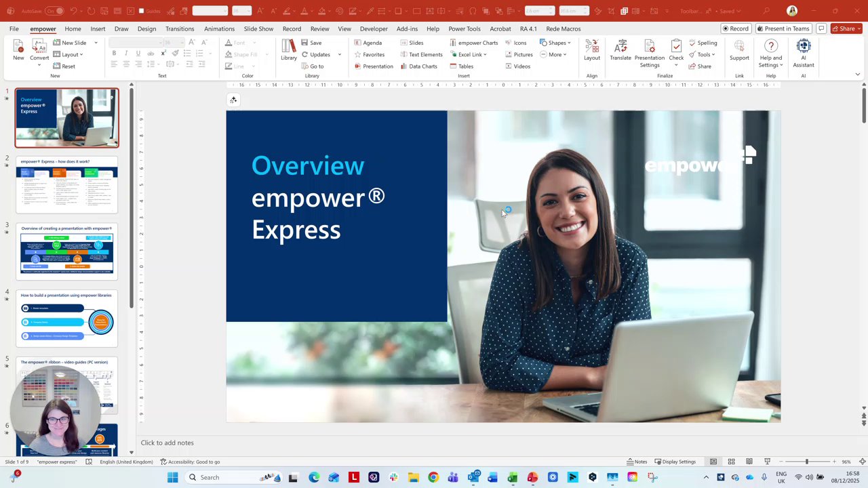Toggle the Notes pane
The image size is (868, 488).
tap(637, 462)
